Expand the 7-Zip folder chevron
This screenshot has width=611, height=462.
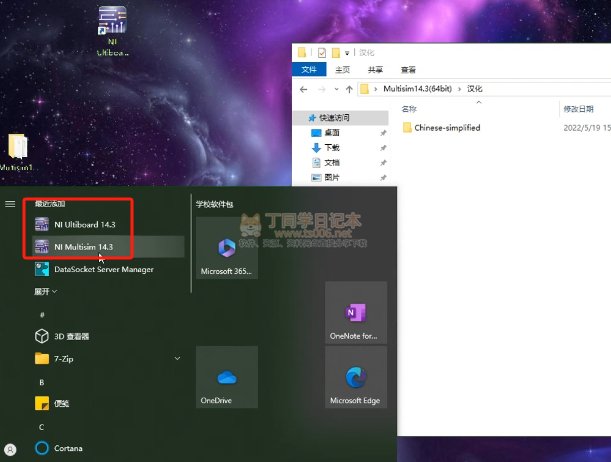click(x=177, y=358)
